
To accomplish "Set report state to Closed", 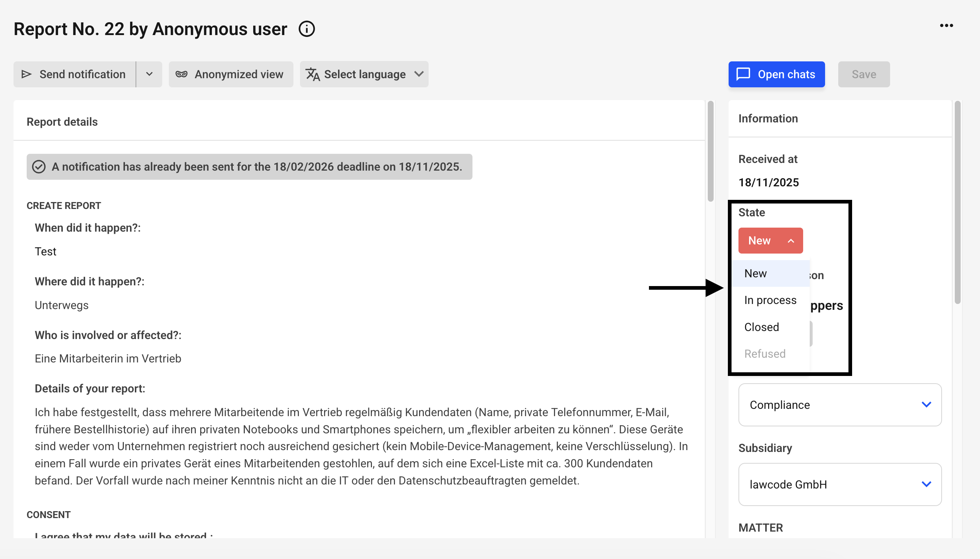I will tap(761, 327).
